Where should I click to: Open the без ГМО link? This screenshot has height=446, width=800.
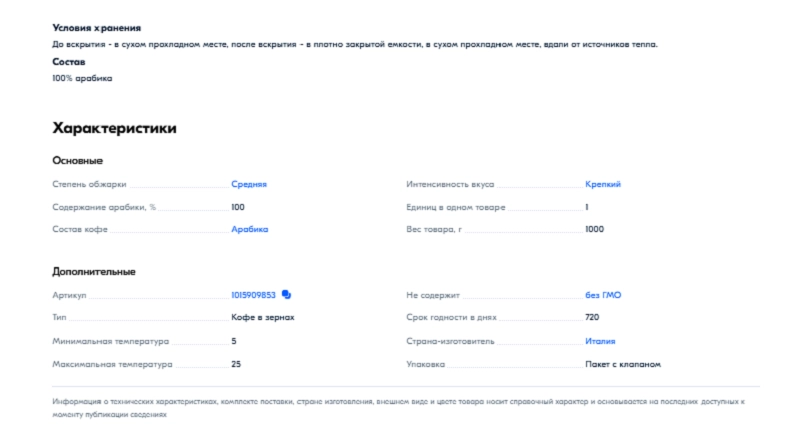pyautogui.click(x=603, y=295)
